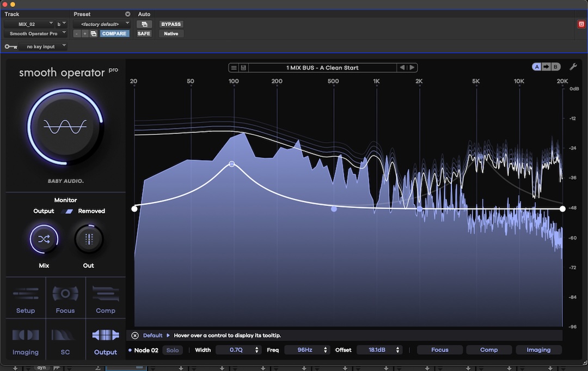
Task: Adjust Freq 96Hz stepper arrows
Action: pos(326,350)
